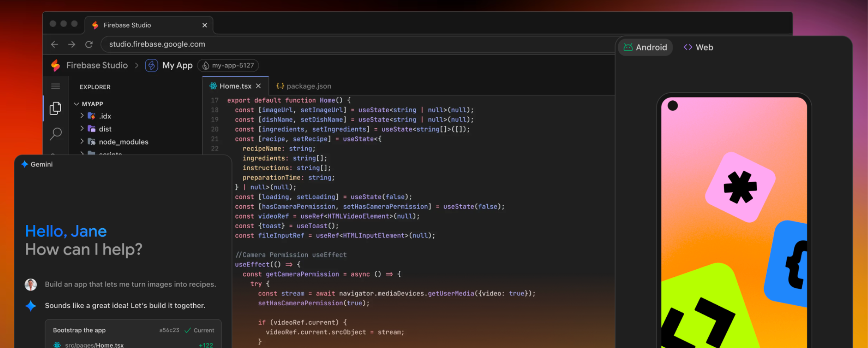Click the browser forward arrow
868x348 pixels.
[x=72, y=44]
